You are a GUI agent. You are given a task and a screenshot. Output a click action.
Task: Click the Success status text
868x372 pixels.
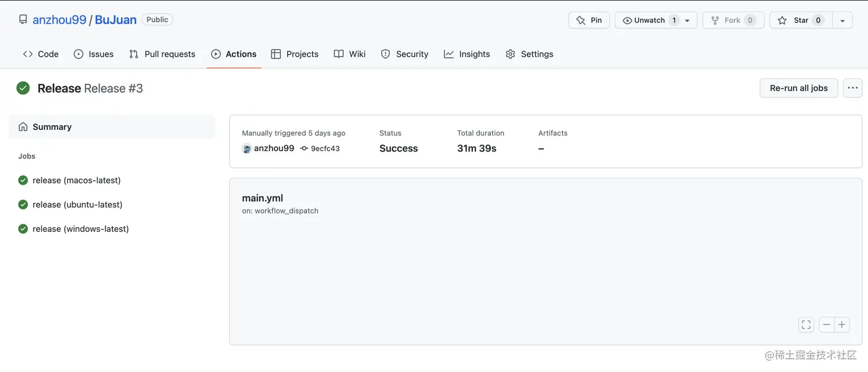tap(398, 148)
